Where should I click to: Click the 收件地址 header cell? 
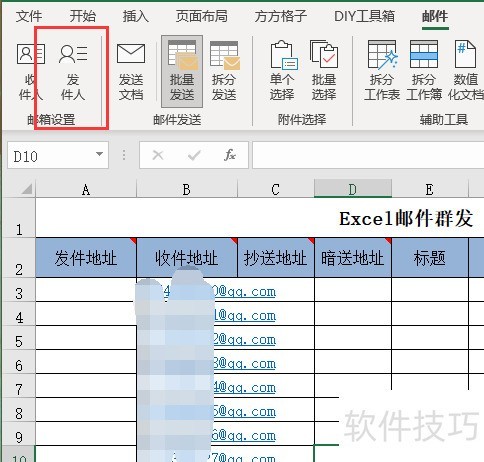coord(187,258)
